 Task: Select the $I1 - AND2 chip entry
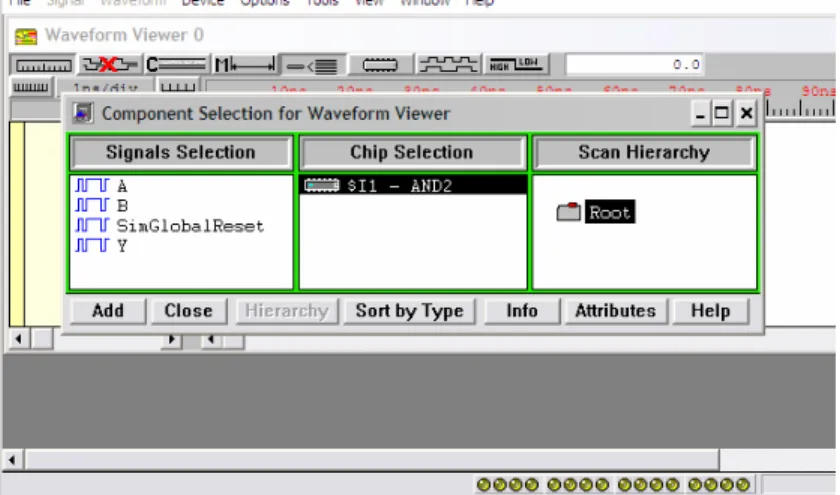click(412, 185)
